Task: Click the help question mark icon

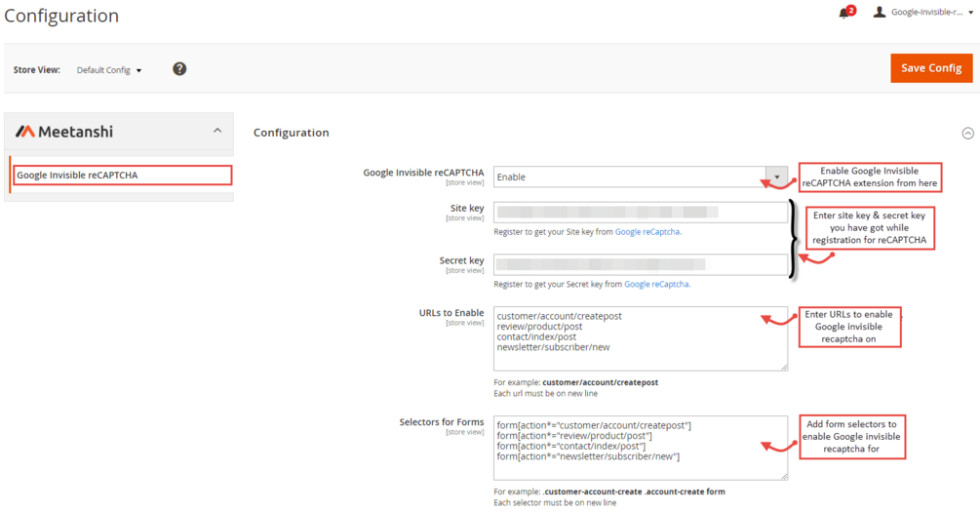Action: (179, 69)
